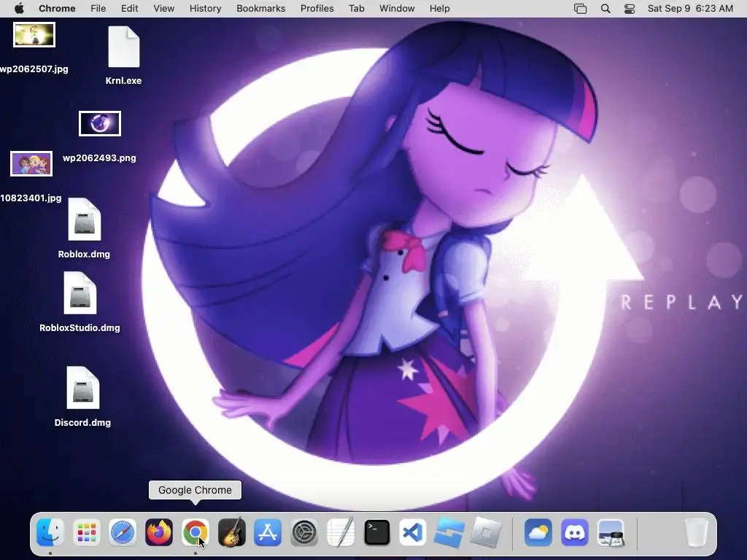Open the File menu
Image resolution: width=747 pixels, height=560 pixels.
98,9
